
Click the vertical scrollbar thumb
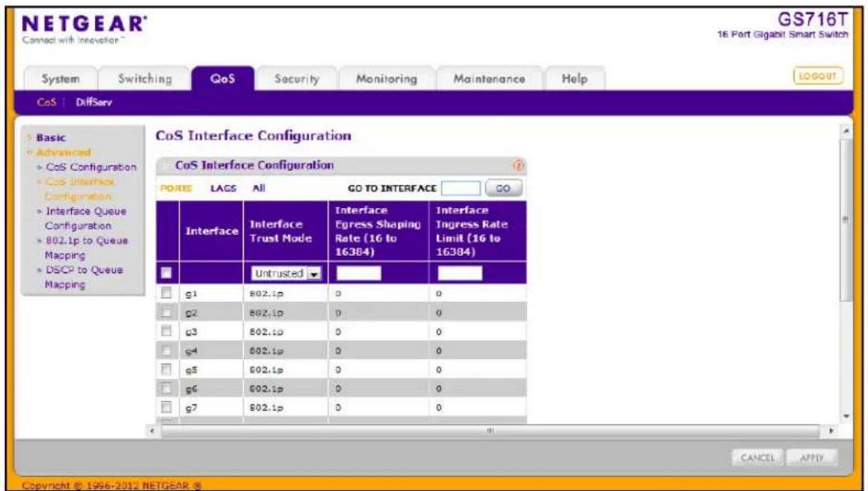tap(845, 221)
